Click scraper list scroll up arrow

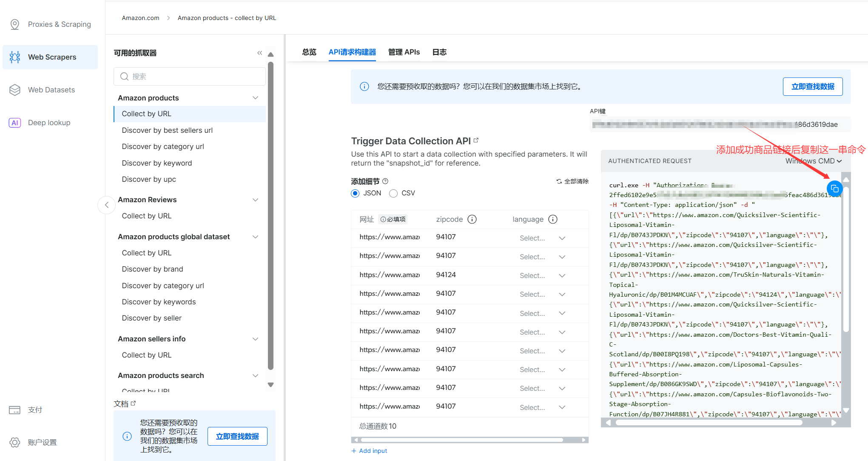tap(270, 54)
